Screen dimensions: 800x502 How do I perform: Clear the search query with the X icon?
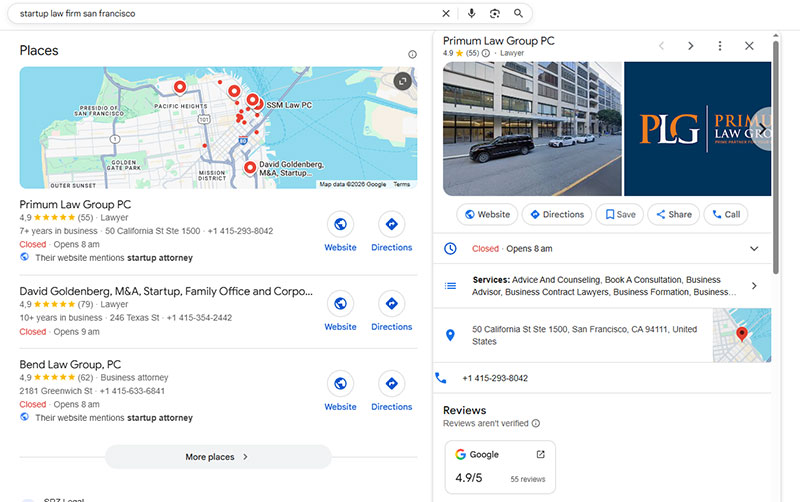click(x=445, y=14)
